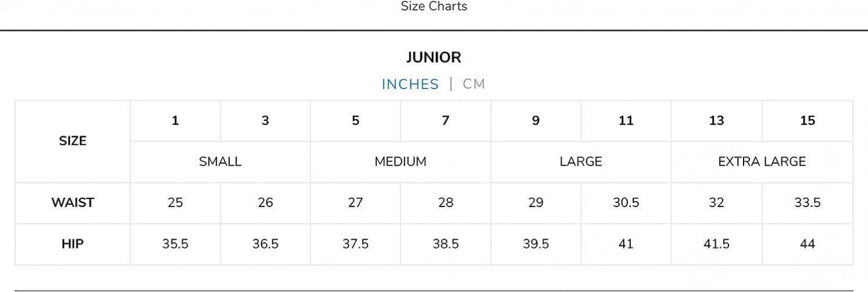868x292 pixels.
Task: Select size 11 column header
Action: pyautogui.click(x=626, y=121)
